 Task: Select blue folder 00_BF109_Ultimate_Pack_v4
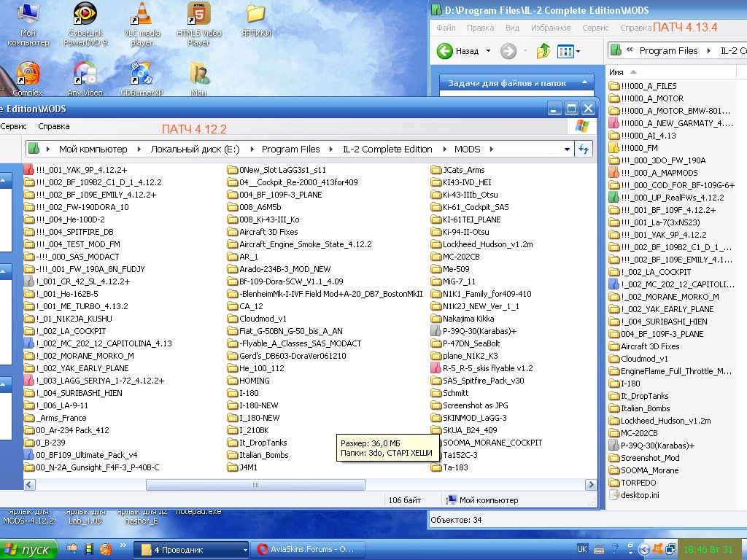(x=81, y=455)
